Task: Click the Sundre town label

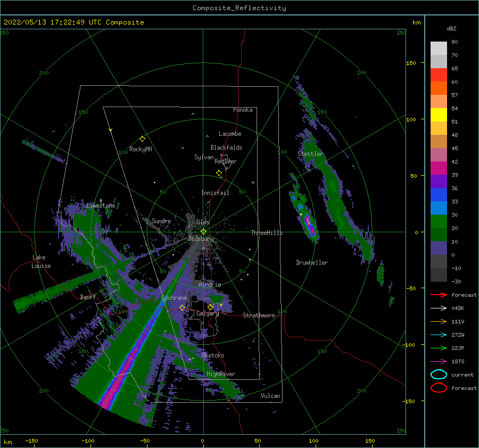Action: coord(161,221)
